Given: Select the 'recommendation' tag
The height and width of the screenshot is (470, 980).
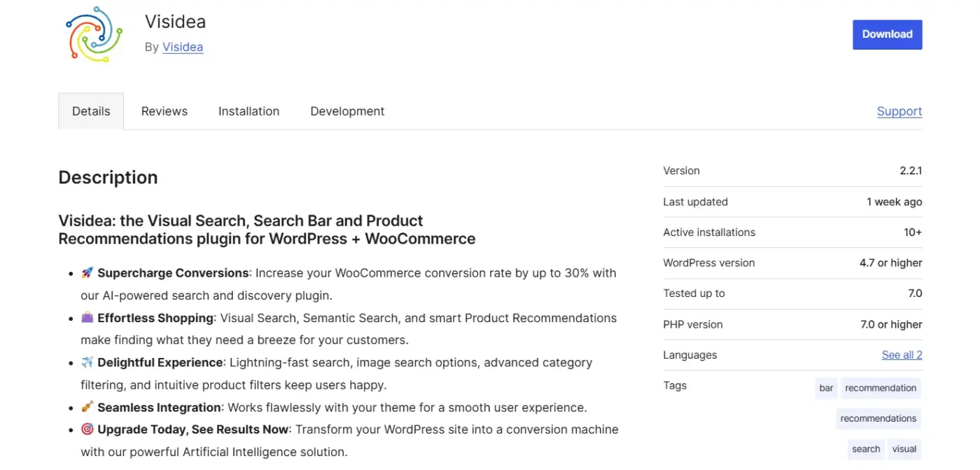Looking at the screenshot, I should click(881, 388).
